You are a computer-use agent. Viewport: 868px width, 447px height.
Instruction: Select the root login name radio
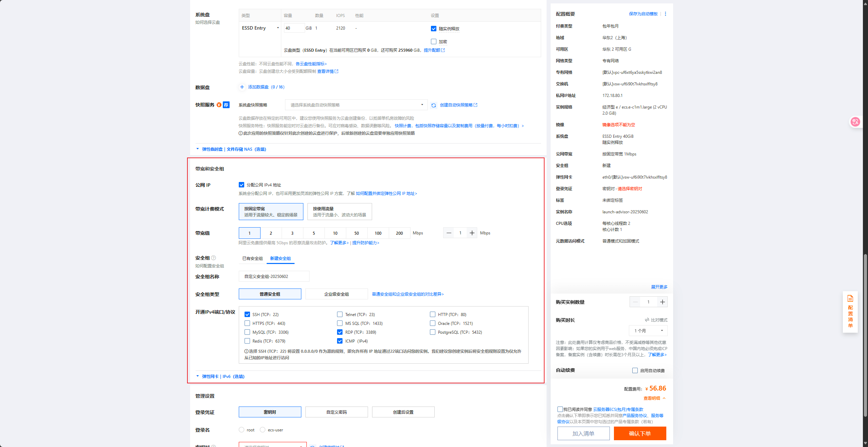[x=241, y=430]
